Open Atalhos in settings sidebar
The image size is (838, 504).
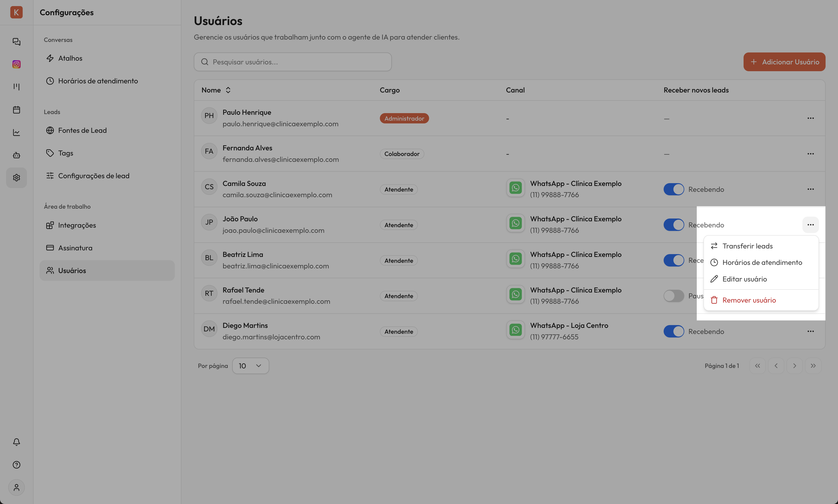pyautogui.click(x=107, y=58)
